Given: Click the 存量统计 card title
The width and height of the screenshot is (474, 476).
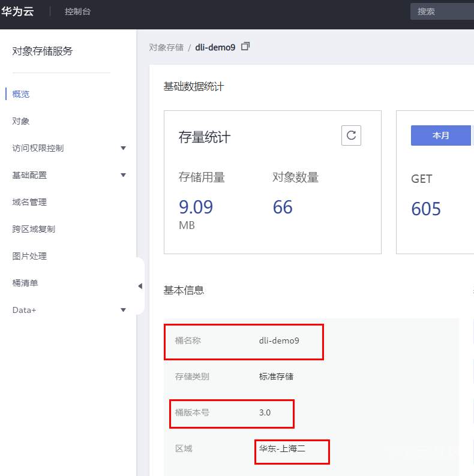Looking at the screenshot, I should pyautogui.click(x=205, y=137).
